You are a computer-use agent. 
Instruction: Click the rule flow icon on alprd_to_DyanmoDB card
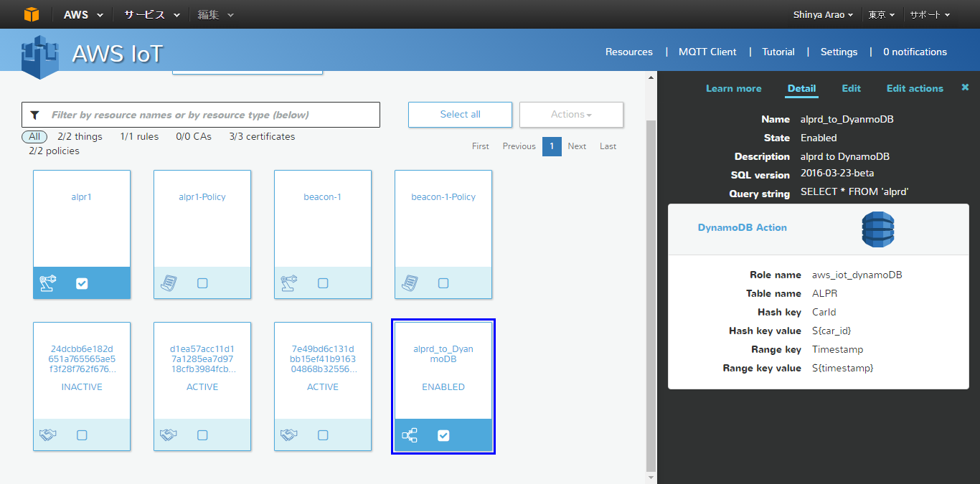click(x=410, y=435)
